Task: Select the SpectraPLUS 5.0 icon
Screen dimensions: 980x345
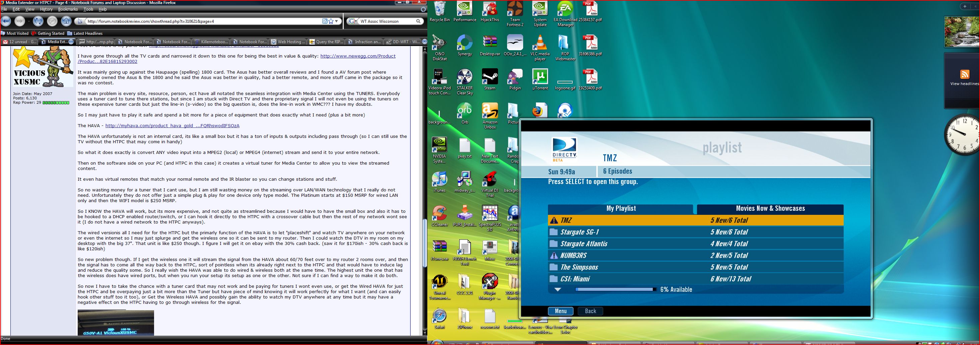Action: click(490, 219)
